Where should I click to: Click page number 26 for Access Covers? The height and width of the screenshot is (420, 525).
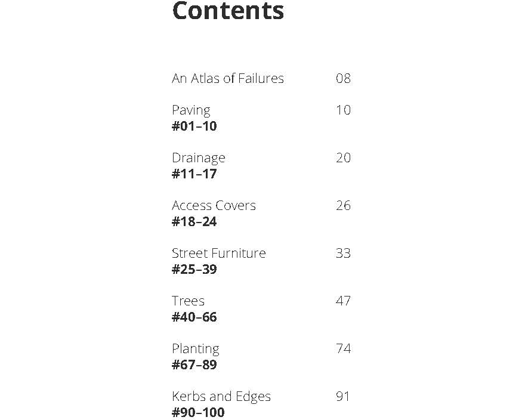click(x=343, y=205)
